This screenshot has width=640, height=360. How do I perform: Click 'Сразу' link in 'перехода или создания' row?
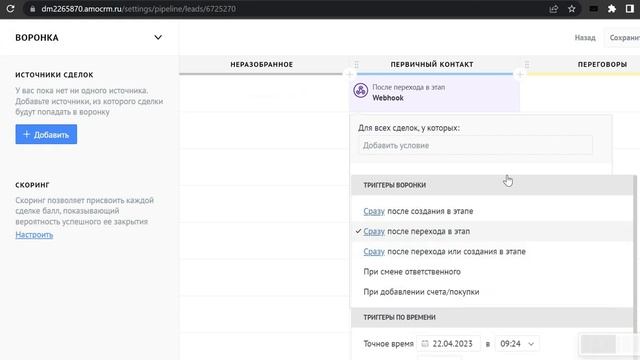374,251
